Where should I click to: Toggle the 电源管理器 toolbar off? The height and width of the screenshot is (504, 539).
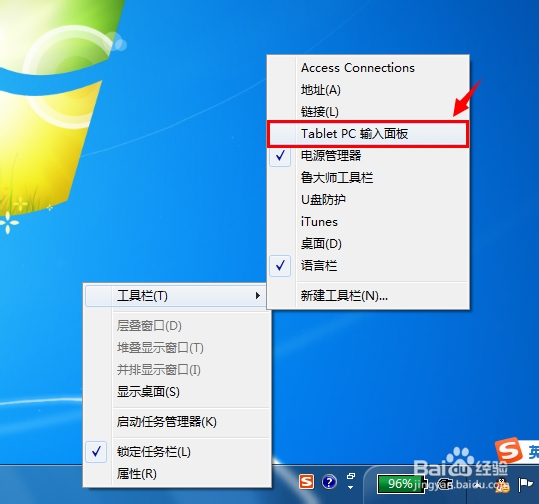(x=368, y=156)
